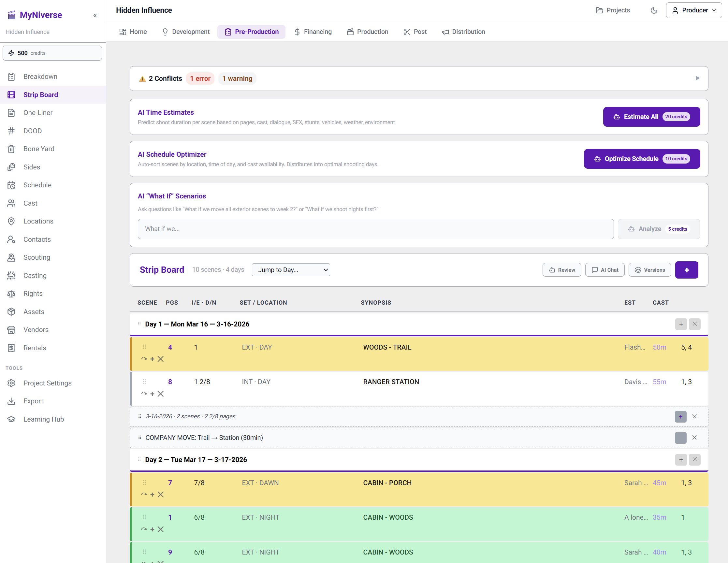Click the Estimate All button
Image resolution: width=728 pixels, height=563 pixels.
tap(651, 117)
